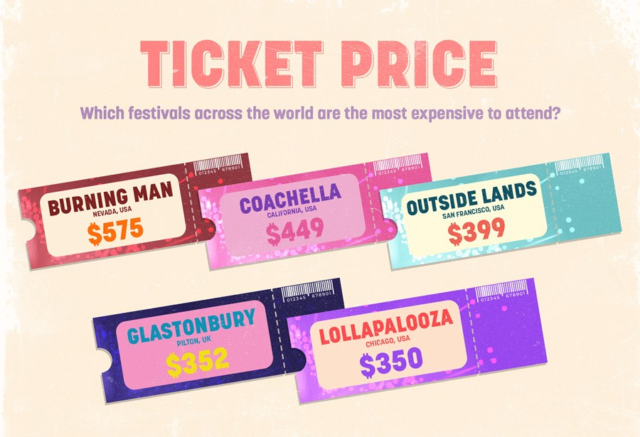Click the Burning Man ticket name
The height and width of the screenshot is (437, 640).
click(111, 198)
